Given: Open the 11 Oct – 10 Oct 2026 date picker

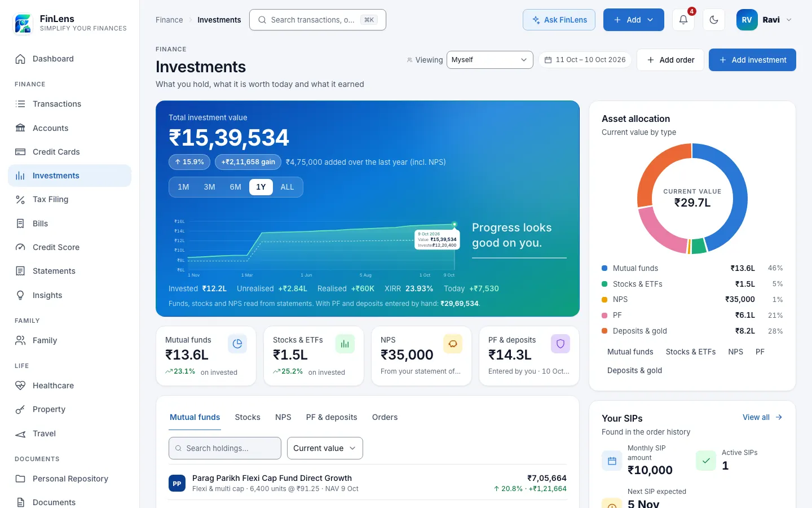Looking at the screenshot, I should coord(585,60).
